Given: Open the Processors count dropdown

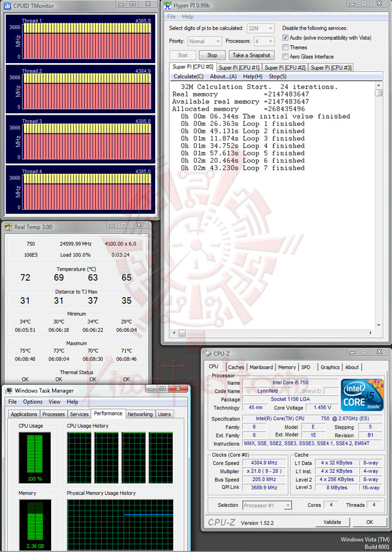Looking at the screenshot, I should [264, 41].
